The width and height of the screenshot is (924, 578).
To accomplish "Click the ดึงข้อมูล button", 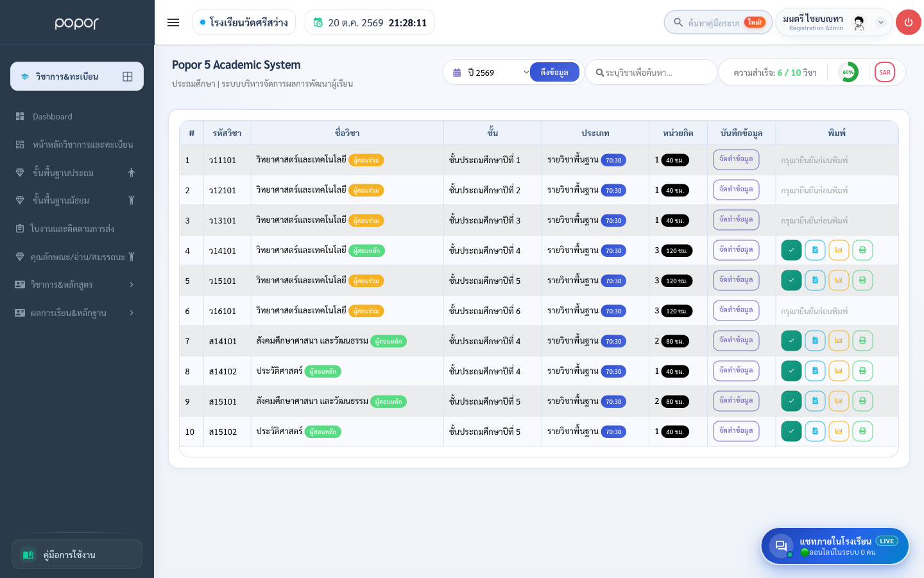I will click(554, 72).
